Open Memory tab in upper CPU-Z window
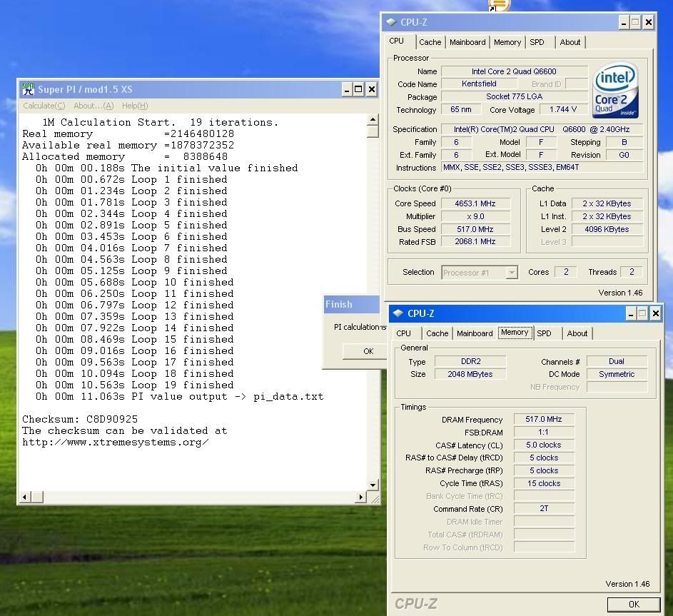Screen dimensions: 673x616 507,42
